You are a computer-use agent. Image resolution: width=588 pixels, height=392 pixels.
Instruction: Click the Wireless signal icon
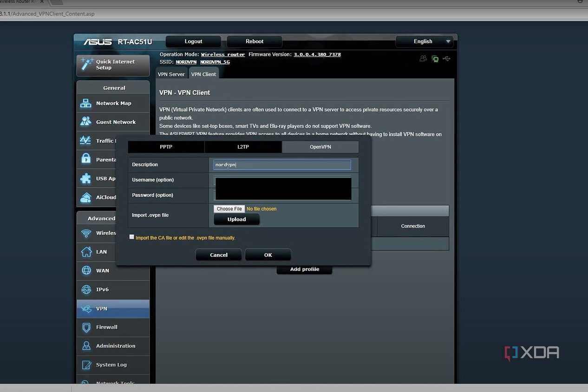86,233
